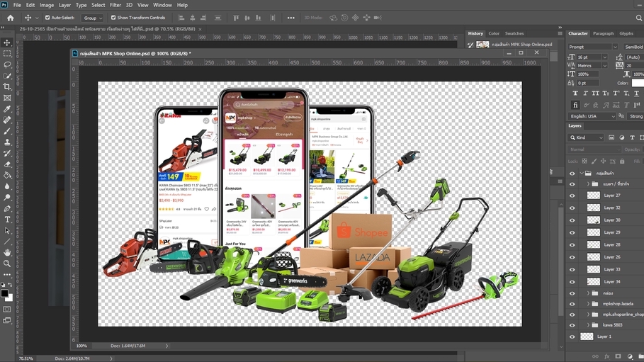Select the Clone Stamp tool
Viewport: 644px width, 362px height.
tap(7, 142)
